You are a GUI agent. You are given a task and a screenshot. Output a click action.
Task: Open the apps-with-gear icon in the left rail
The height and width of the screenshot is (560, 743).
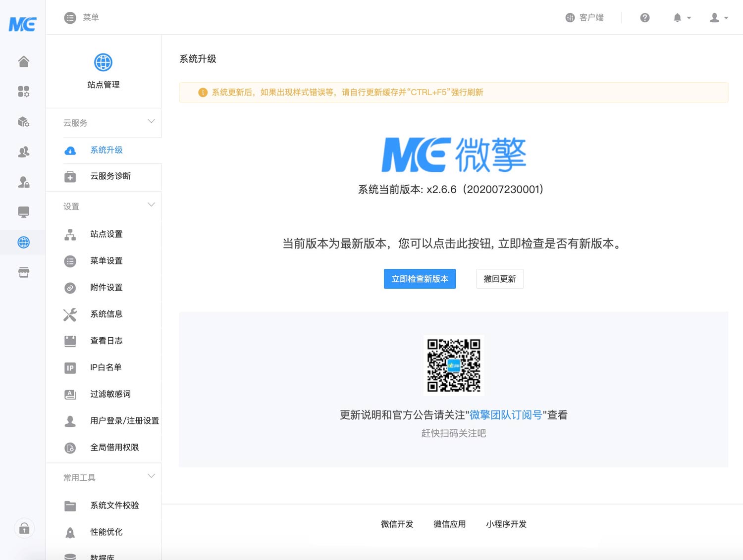point(23,92)
